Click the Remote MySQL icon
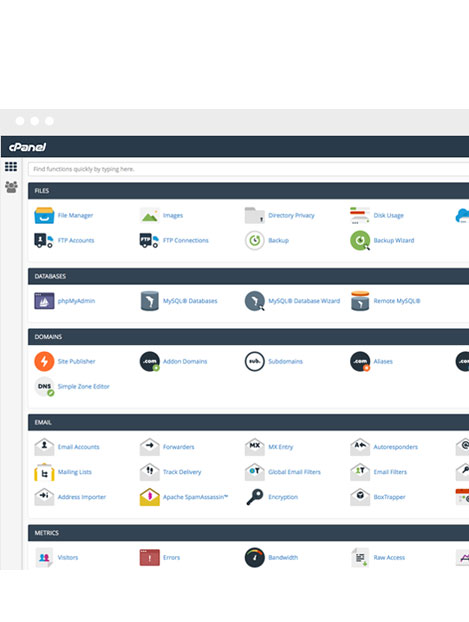This screenshot has height=622, width=469. [x=360, y=301]
